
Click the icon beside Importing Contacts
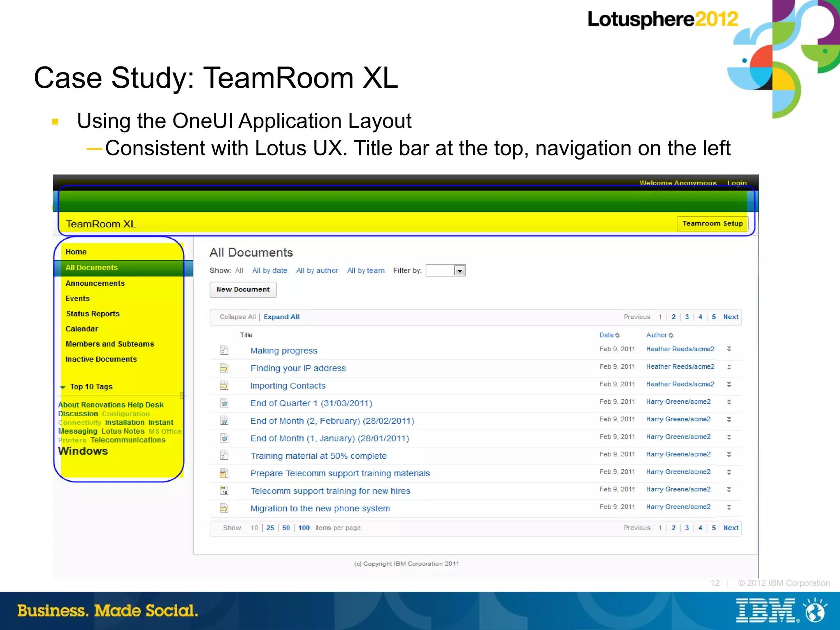pos(224,385)
